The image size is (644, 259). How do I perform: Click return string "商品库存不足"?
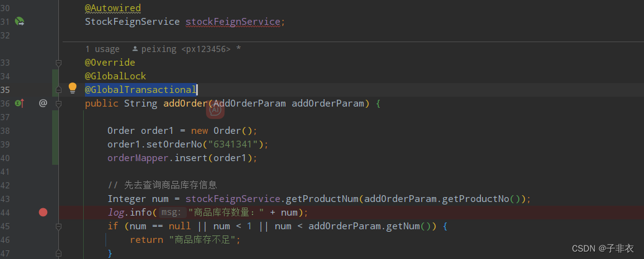[202, 240]
